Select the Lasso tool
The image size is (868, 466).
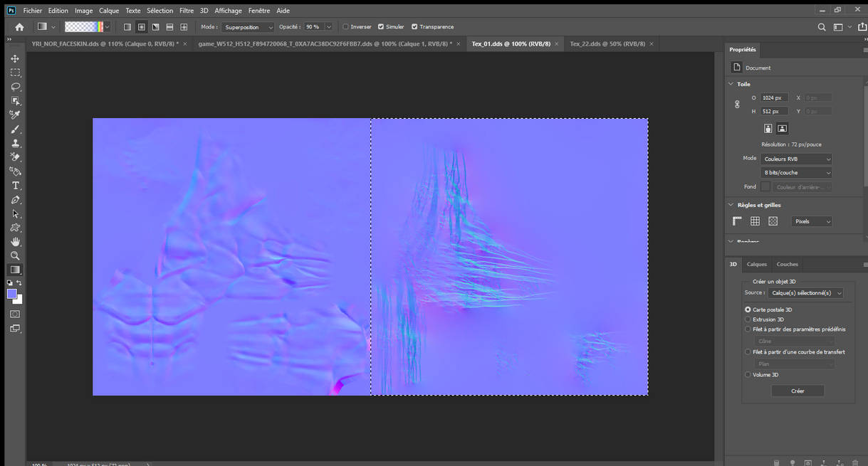[x=15, y=87]
